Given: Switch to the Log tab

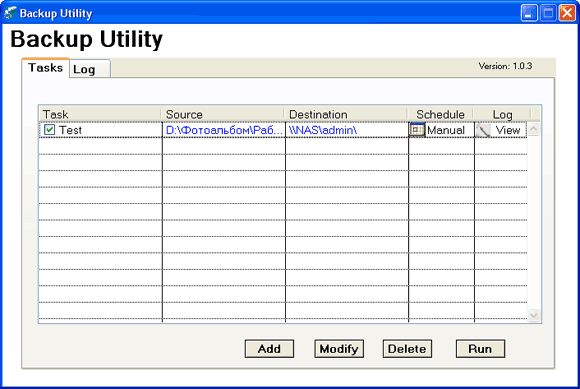Looking at the screenshot, I should (90, 69).
